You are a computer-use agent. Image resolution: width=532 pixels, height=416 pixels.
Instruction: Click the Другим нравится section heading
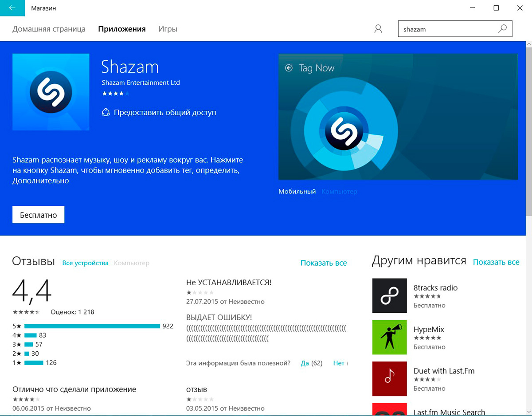419,260
